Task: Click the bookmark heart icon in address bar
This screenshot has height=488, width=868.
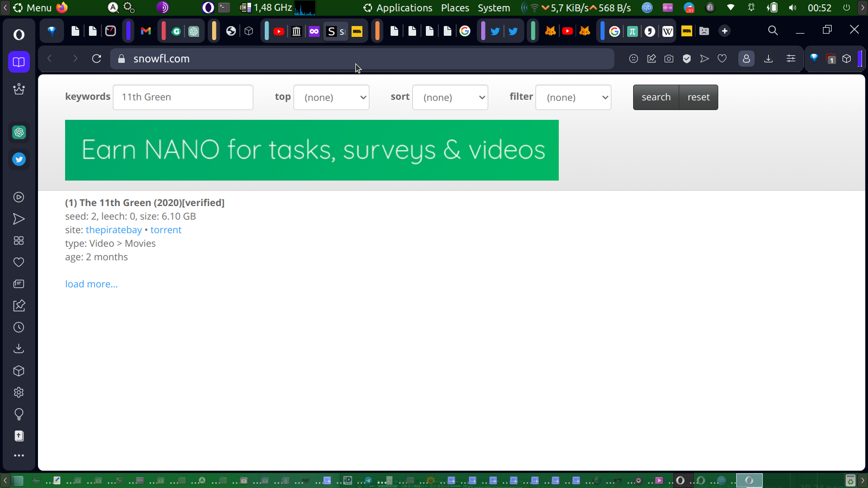Action: click(x=722, y=59)
